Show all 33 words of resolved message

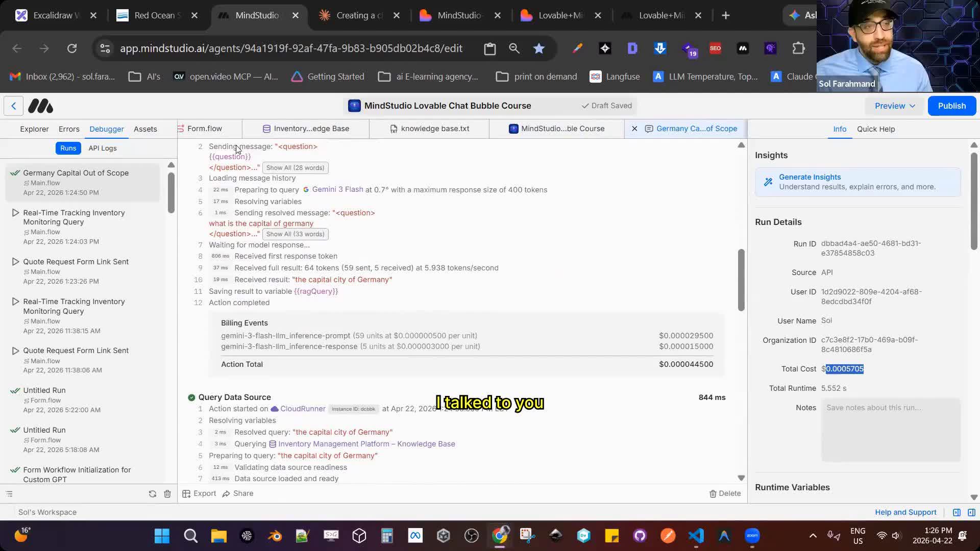(x=295, y=234)
